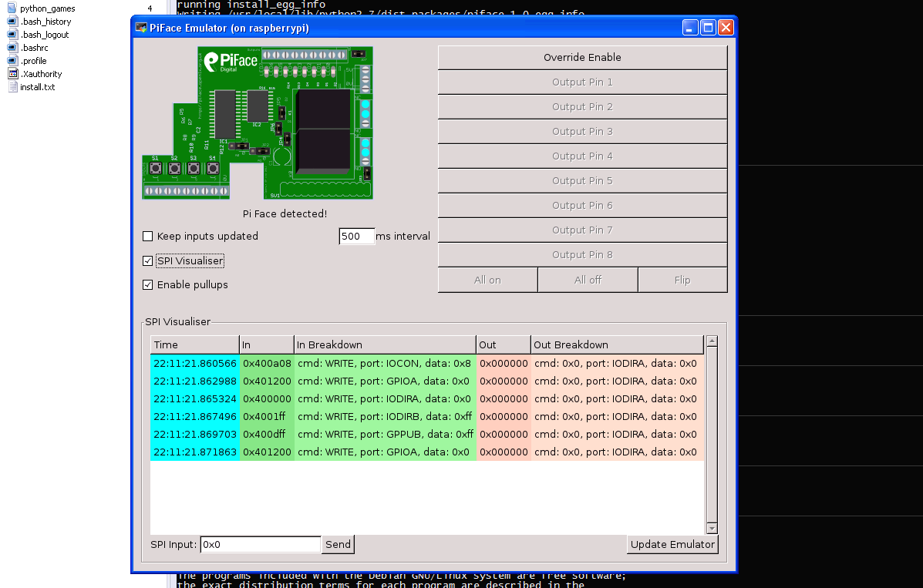The width and height of the screenshot is (923, 588).
Task: Click the python_games folder icon
Action: (x=12, y=8)
